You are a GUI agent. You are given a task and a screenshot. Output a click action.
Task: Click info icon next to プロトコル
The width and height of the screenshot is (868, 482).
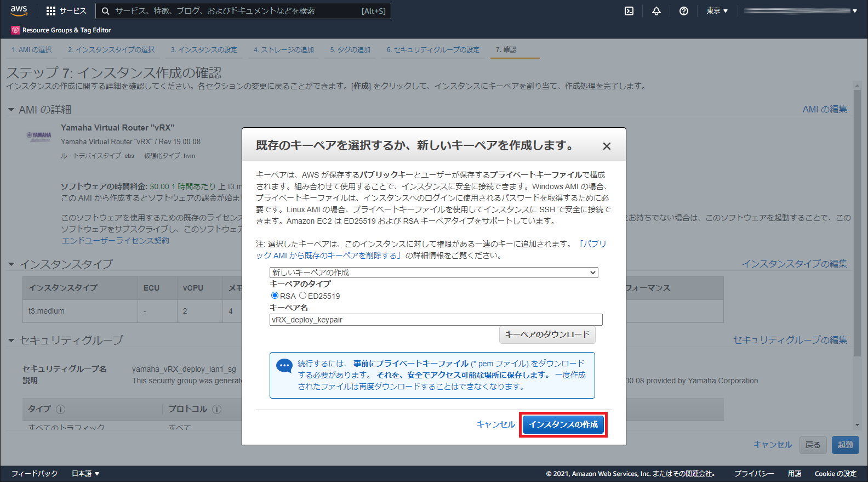(x=217, y=409)
